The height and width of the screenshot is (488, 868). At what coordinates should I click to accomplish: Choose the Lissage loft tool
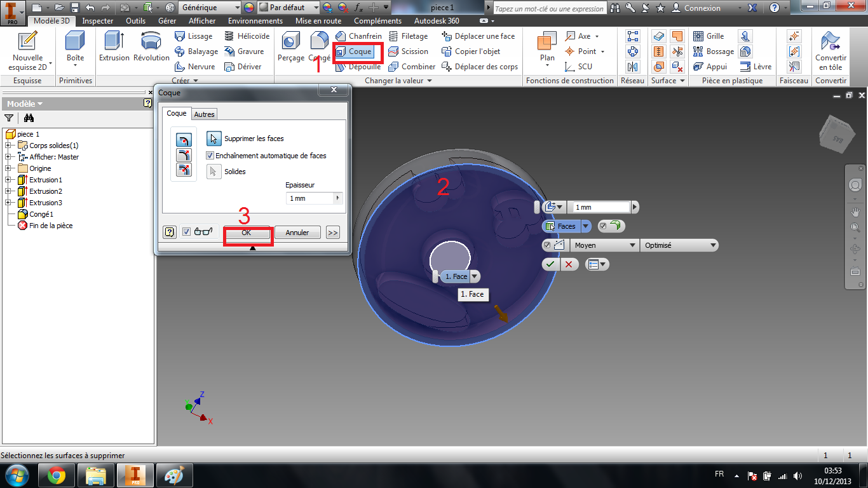click(x=194, y=36)
